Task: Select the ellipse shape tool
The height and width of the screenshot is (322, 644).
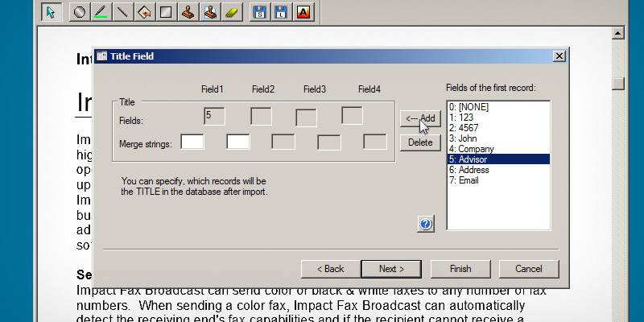Action: pyautogui.click(x=80, y=12)
